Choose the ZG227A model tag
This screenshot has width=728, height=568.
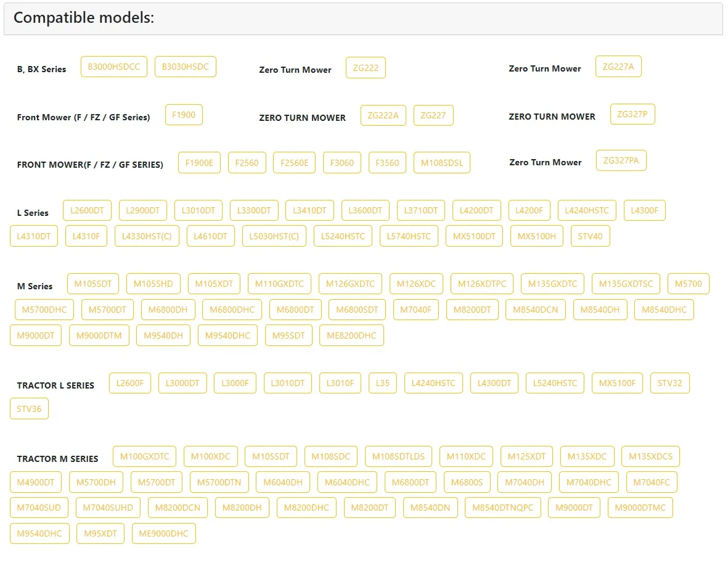[x=618, y=67]
